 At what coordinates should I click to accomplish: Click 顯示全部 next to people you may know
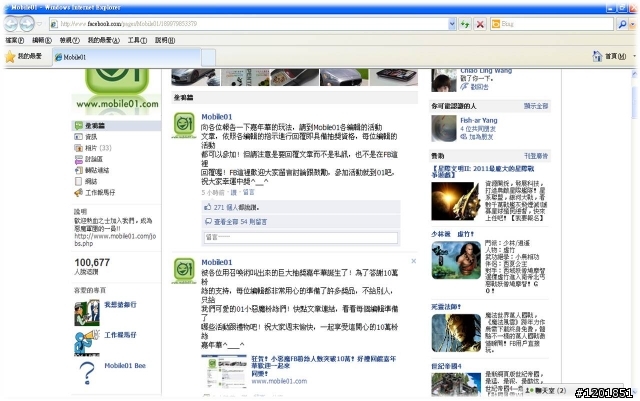[536, 106]
